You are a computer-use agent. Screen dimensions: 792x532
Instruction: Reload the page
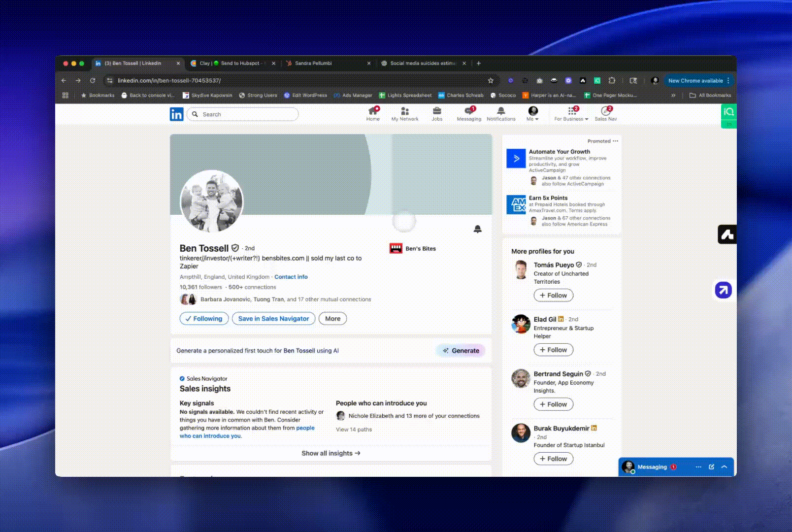tap(93, 80)
